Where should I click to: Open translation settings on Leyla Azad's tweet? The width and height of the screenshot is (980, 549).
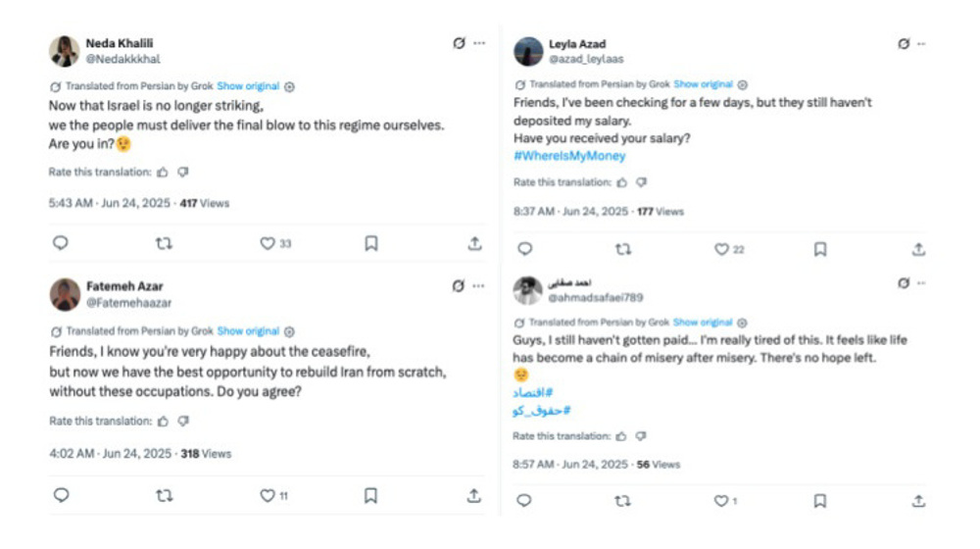tap(743, 84)
